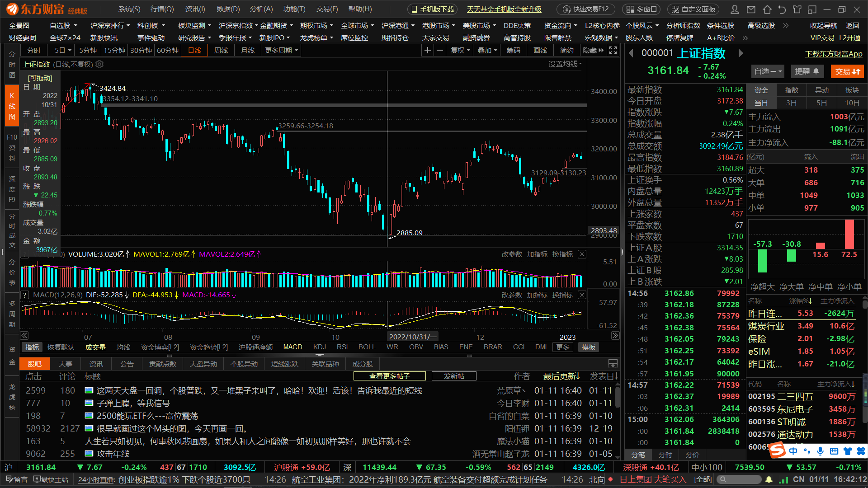Open chart settings gear next to 上证指数
The height and width of the screenshot is (488, 868).
pos(100,64)
